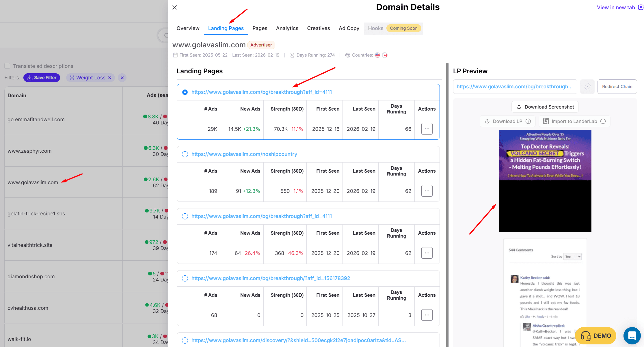The image size is (644, 347).
Task: Select the noshipcountry landing page radio
Action: pos(185,154)
